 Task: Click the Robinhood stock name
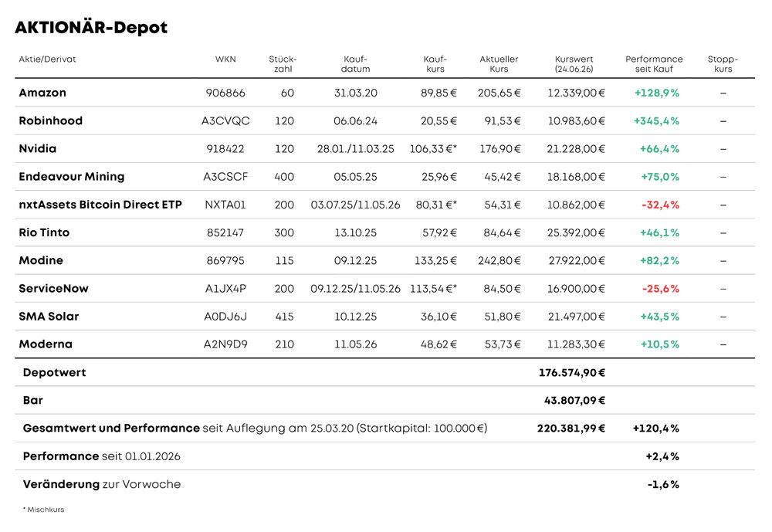pos(51,120)
